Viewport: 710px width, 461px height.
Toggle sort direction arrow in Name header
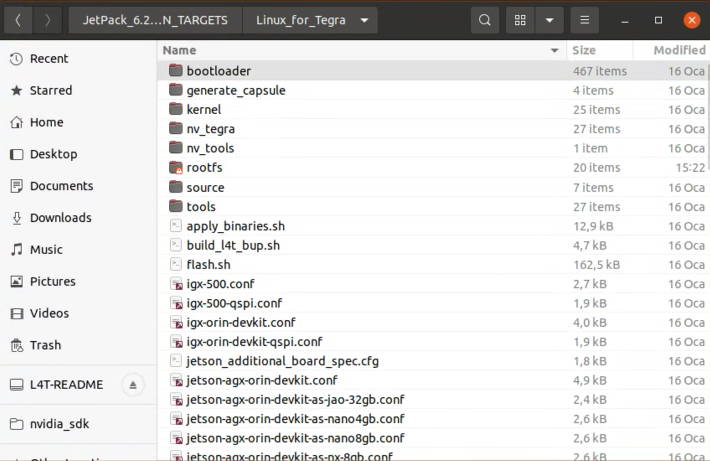tap(554, 50)
